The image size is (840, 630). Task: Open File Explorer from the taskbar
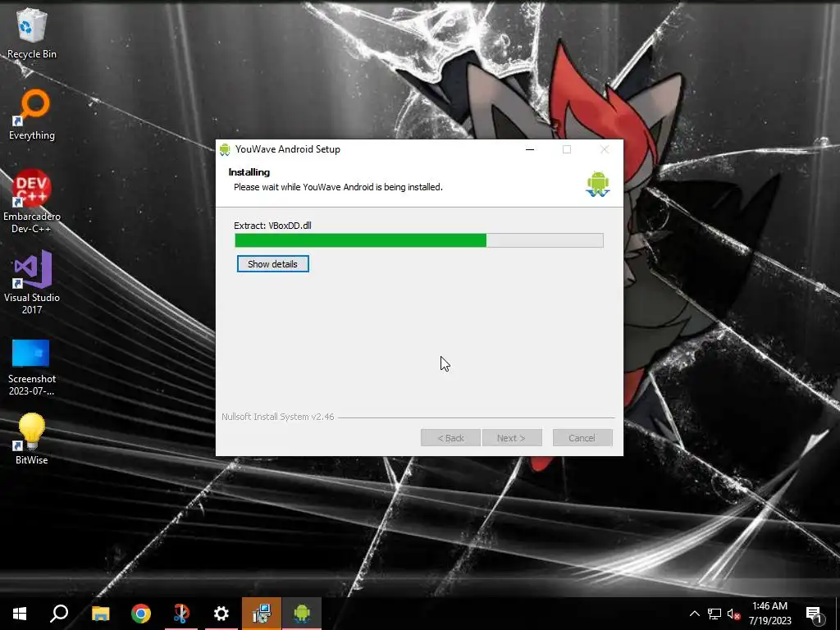(x=100, y=614)
